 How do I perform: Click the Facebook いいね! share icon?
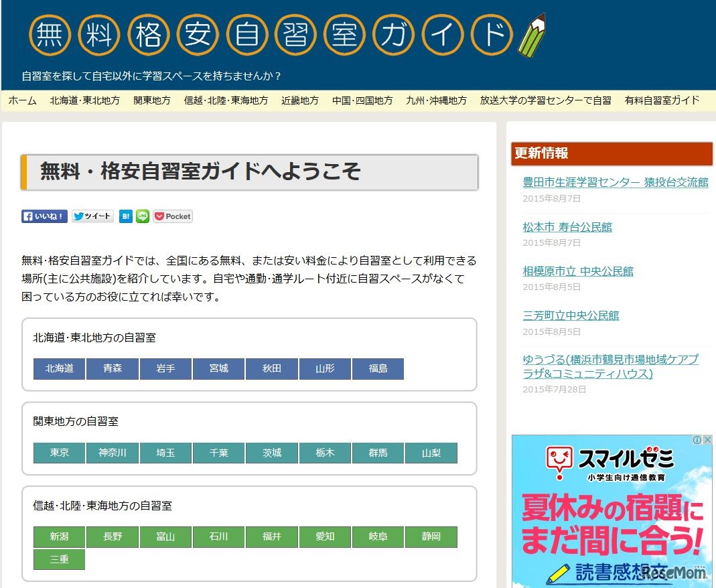pyautogui.click(x=44, y=216)
